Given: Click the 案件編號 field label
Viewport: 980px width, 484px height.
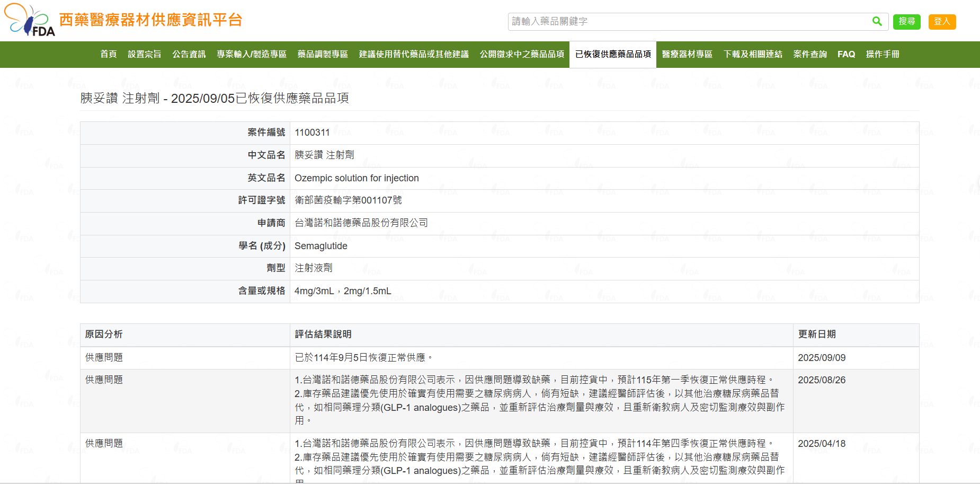Looking at the screenshot, I should coord(266,133).
